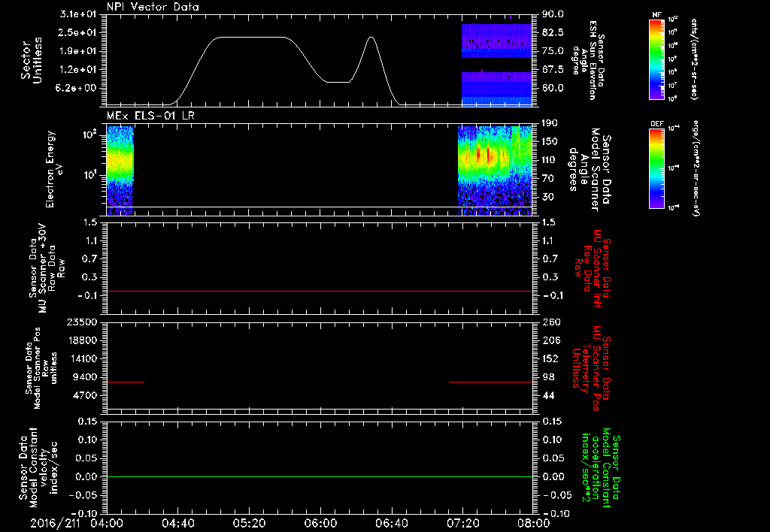Screen dimensions: 770x532
Task: Click the 'ergs/(cm**2-sr-sec-eV)' units label
Action: (695, 168)
